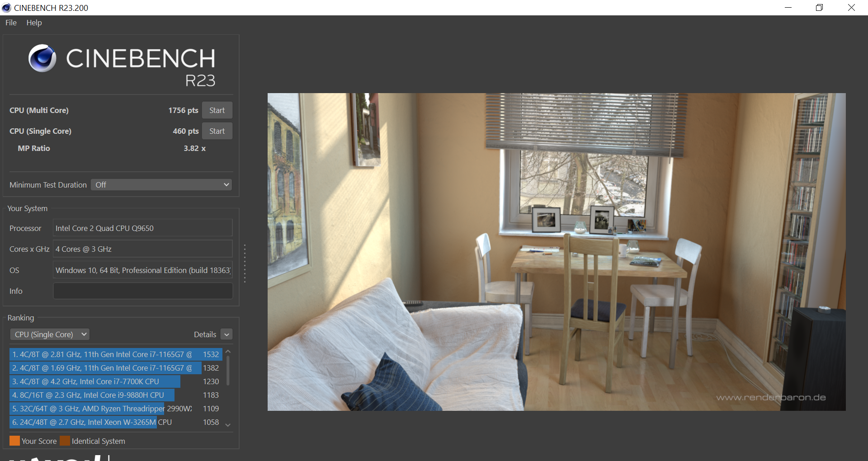This screenshot has width=868, height=461.
Task: Select ranking entry 2 i7-1165G7 @ 1.69 GHz
Action: click(116, 368)
